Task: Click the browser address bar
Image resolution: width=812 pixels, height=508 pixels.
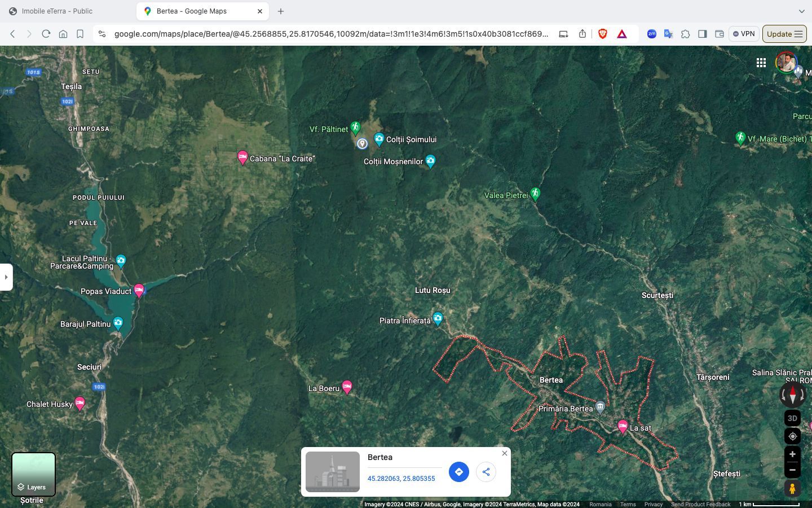Action: pos(332,34)
